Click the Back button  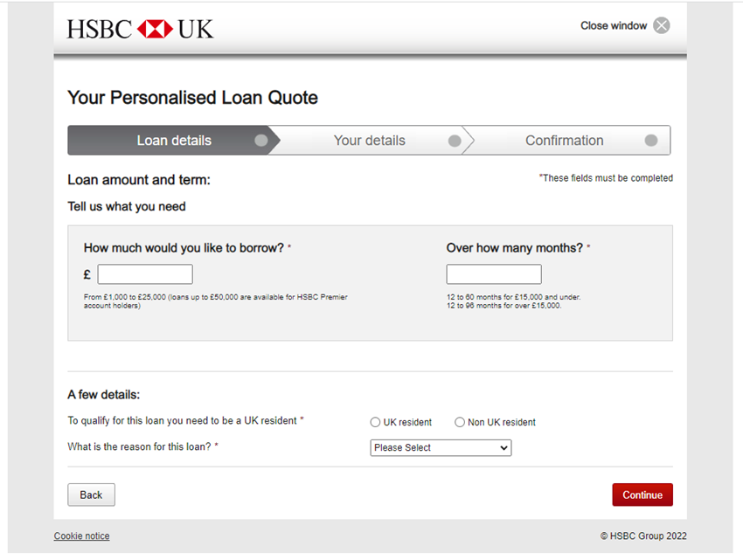[91, 494]
